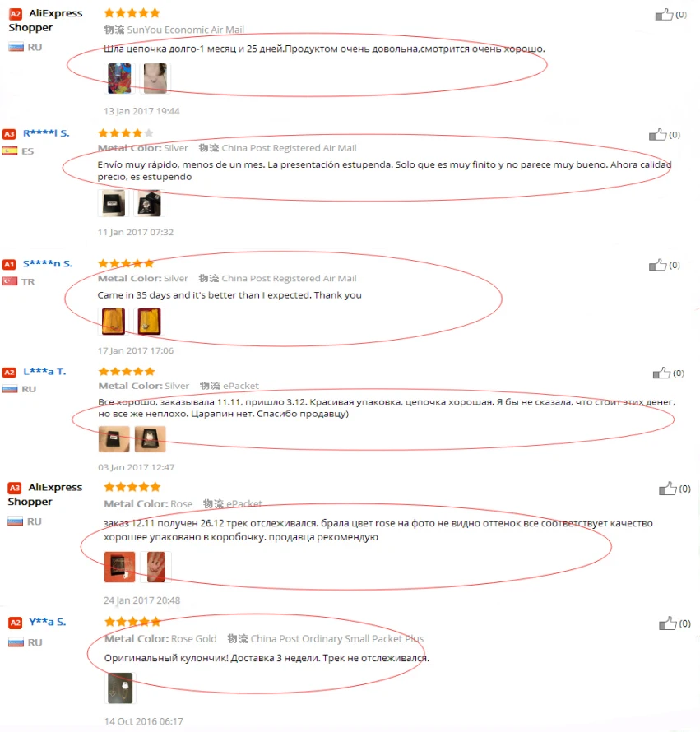The width and height of the screenshot is (700, 732).
Task: Open the second yellow box photo in the Turkish review
Action: click(150, 322)
